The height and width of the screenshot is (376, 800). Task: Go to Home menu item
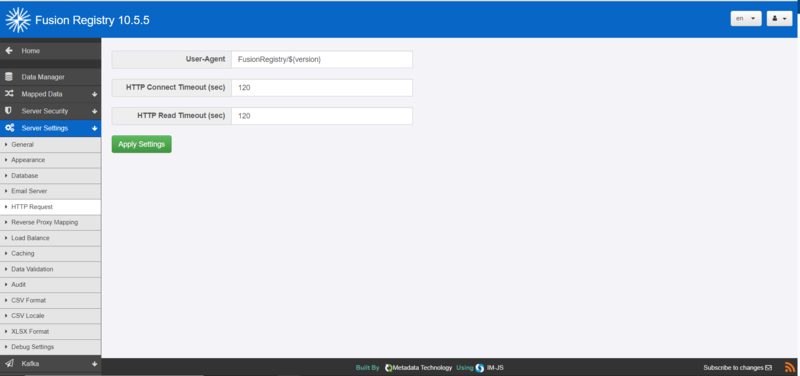point(51,51)
